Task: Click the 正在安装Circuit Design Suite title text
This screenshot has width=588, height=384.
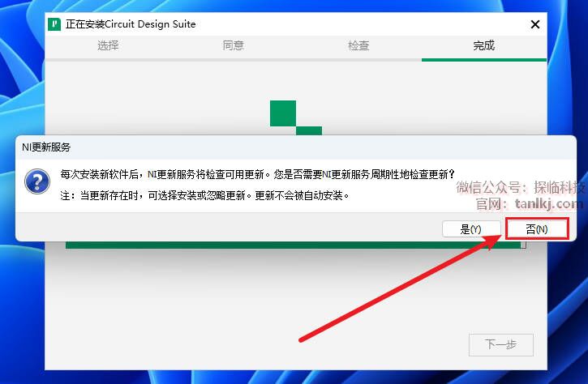Action: coord(131,24)
